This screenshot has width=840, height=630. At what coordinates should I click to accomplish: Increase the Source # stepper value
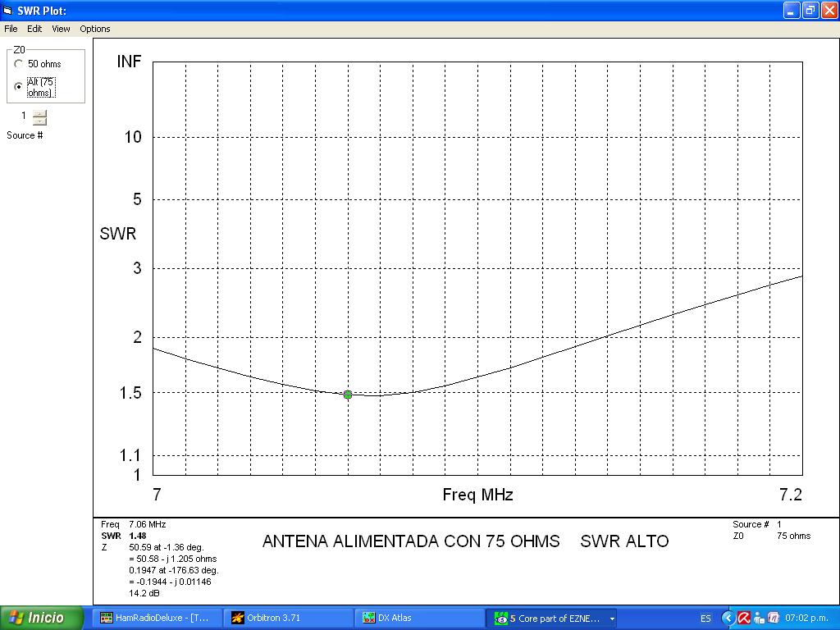click(x=39, y=113)
